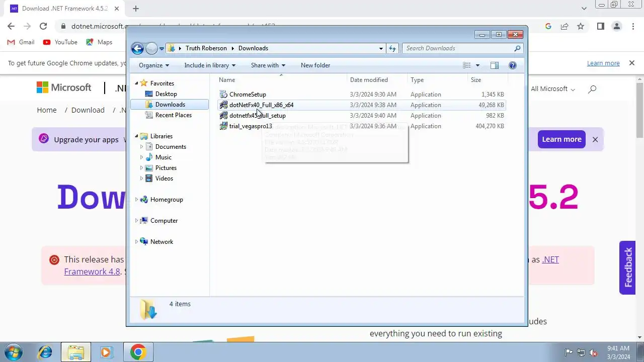644x362 pixels.
Task: Open the Include in library menu
Action: pyautogui.click(x=210, y=65)
